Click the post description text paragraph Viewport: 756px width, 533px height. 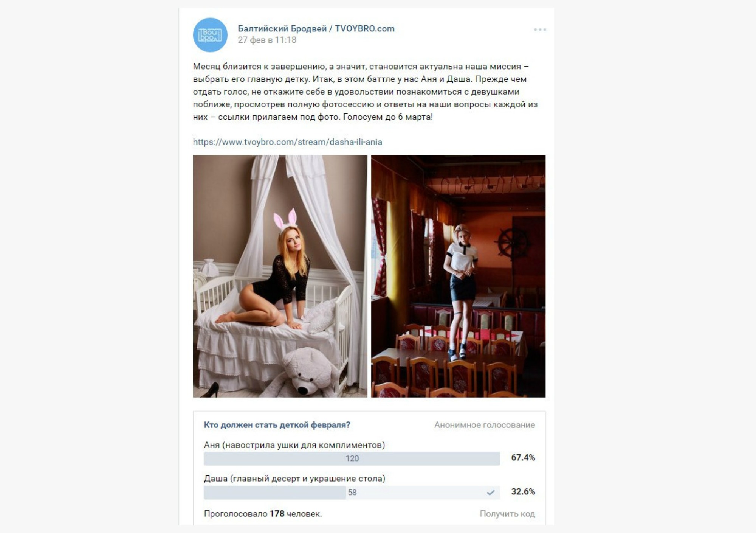coord(365,92)
